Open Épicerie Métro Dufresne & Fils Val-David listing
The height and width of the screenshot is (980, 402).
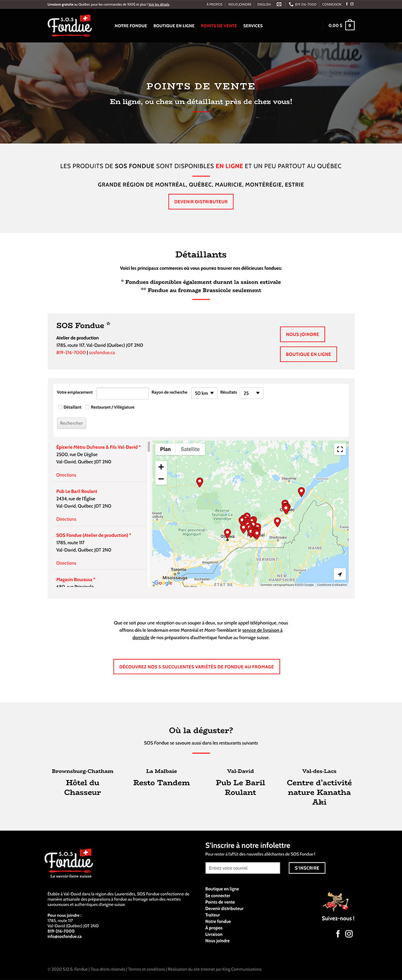pyautogui.click(x=99, y=447)
